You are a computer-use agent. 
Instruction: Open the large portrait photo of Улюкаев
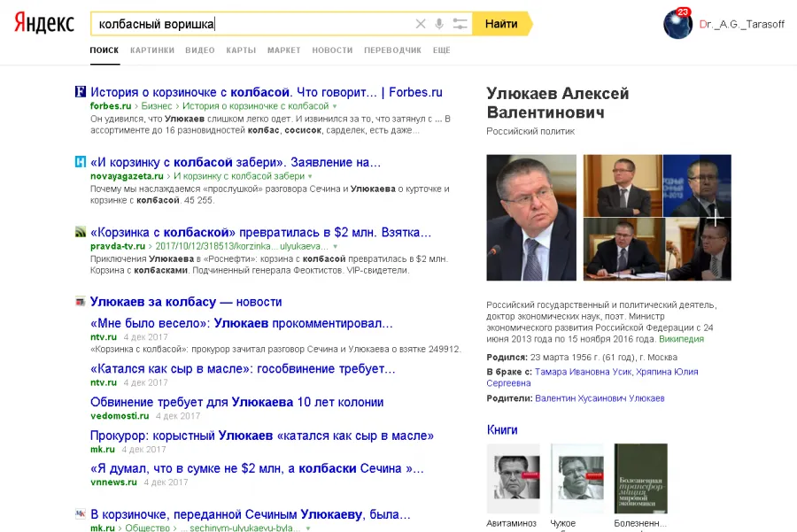pos(531,218)
